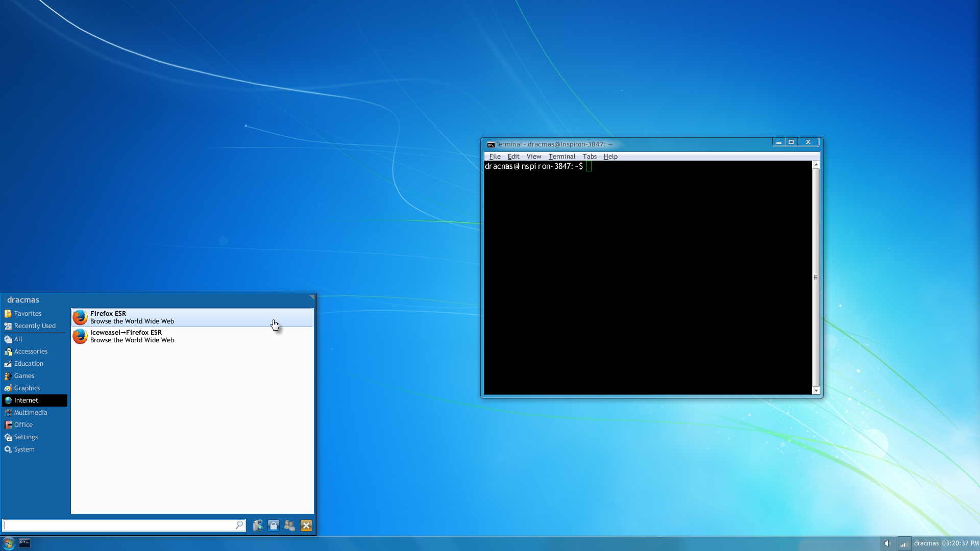Open the Help menu in Terminal
980x551 pixels.
click(610, 157)
